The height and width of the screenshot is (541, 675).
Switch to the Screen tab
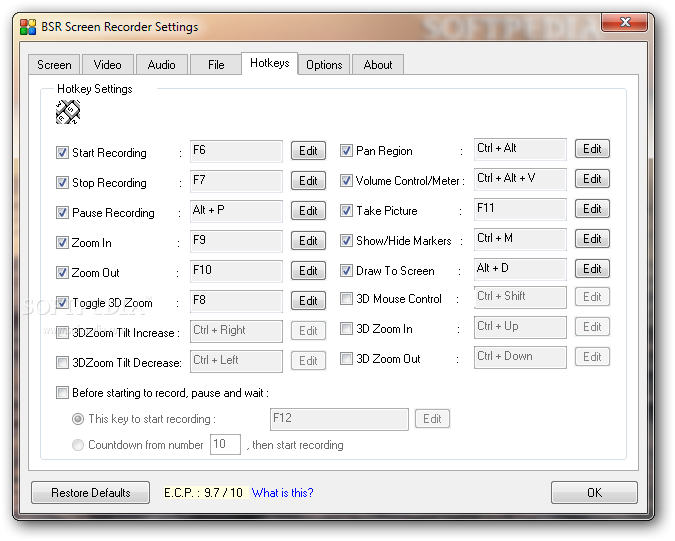pyautogui.click(x=54, y=65)
